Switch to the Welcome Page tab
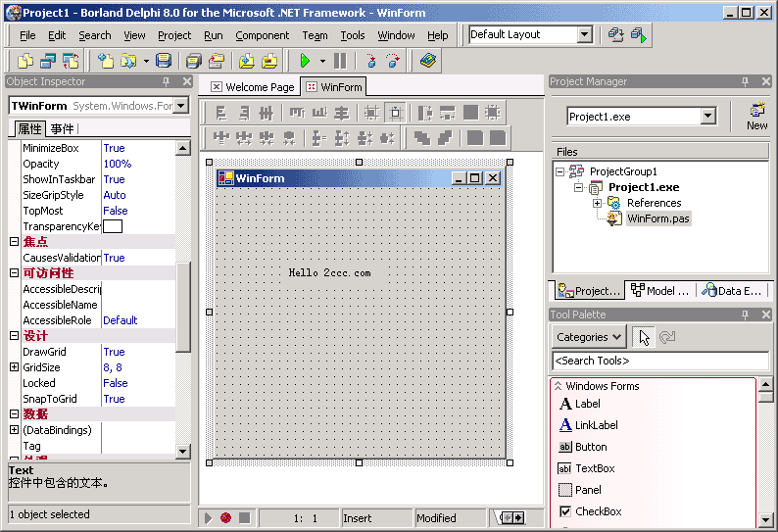 pos(252,87)
